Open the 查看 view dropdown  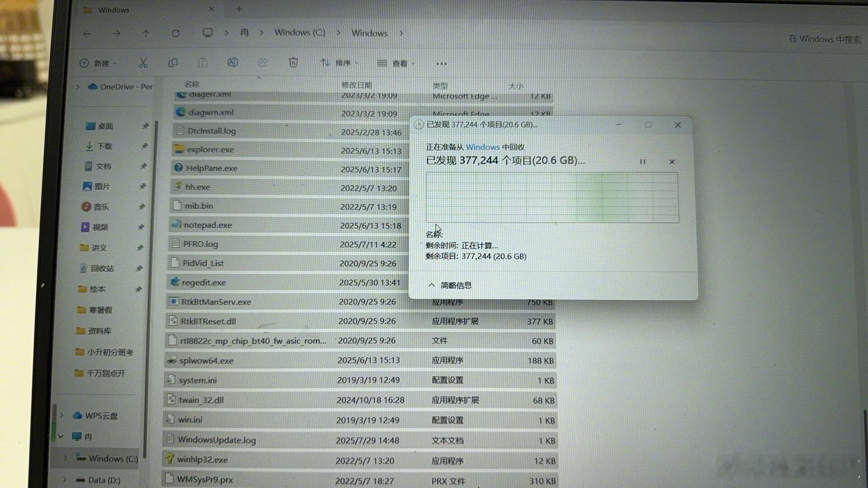click(396, 64)
